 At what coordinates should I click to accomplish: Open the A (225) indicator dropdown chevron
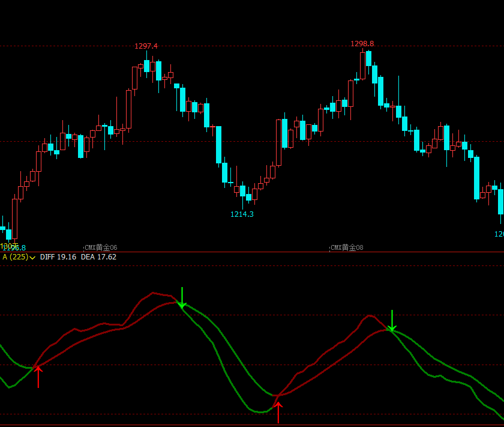[32, 258]
